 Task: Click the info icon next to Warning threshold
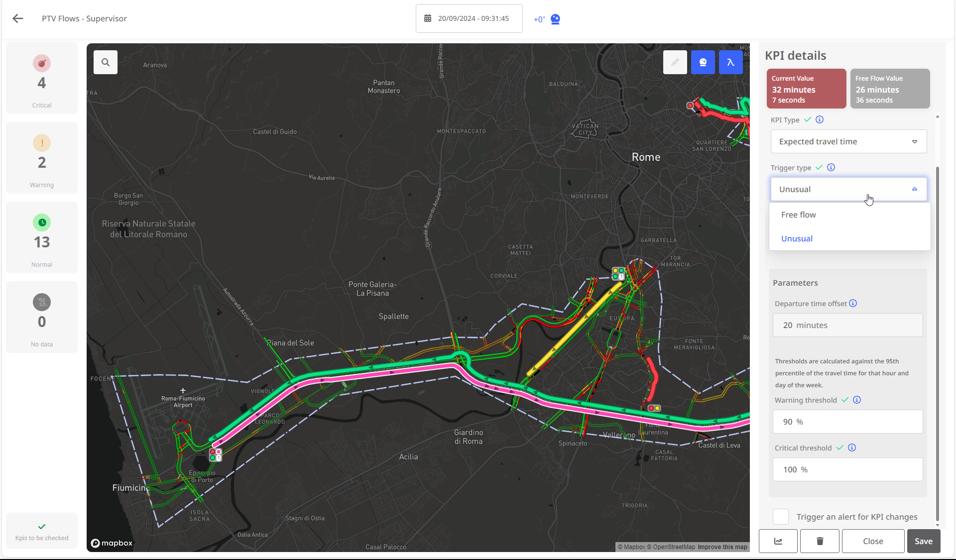[857, 400]
